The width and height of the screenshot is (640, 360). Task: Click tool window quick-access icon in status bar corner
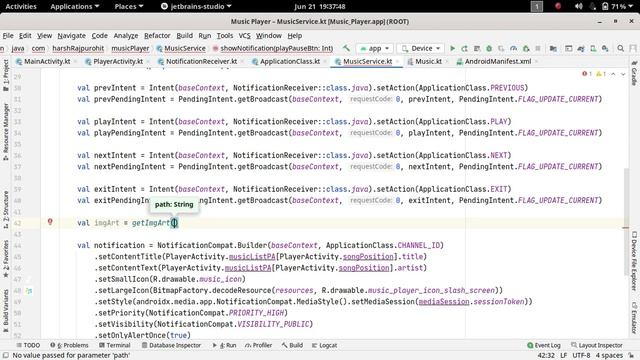click(x=6, y=356)
